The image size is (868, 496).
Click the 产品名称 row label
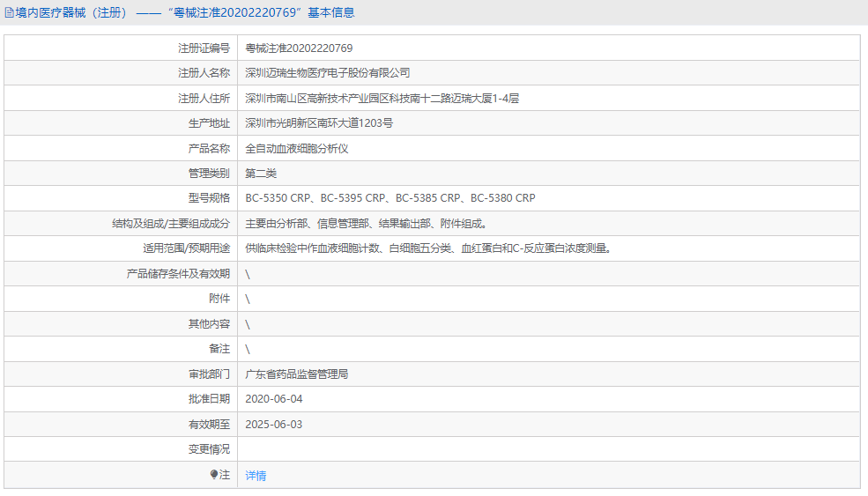[209, 149]
